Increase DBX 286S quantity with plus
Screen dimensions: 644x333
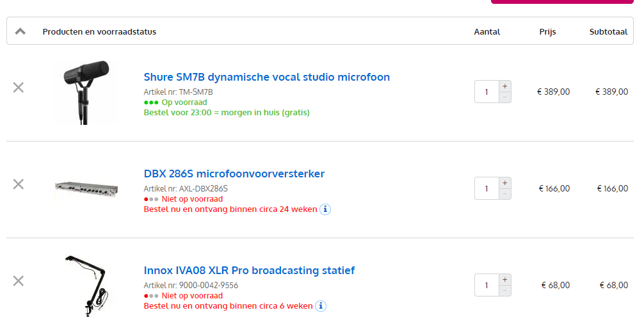[504, 183]
